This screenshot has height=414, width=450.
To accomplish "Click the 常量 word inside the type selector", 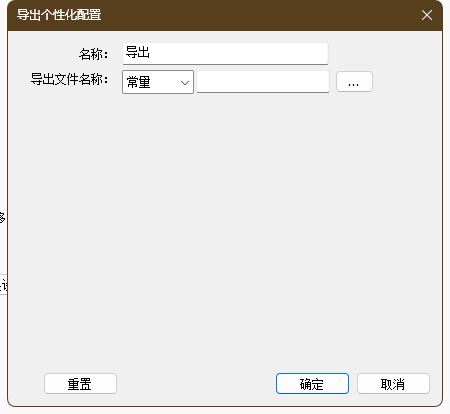I will click(138, 82).
